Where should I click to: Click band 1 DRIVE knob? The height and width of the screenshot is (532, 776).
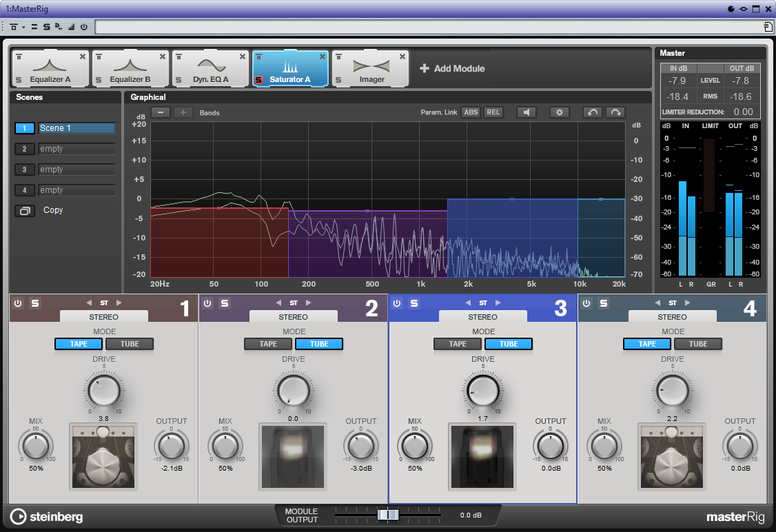pos(104,391)
